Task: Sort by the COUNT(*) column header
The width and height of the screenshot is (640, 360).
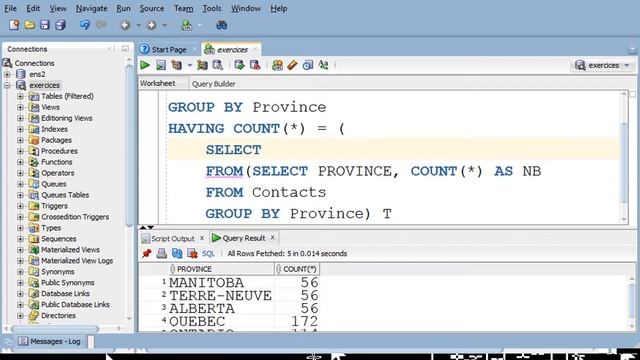Action: 297,269
